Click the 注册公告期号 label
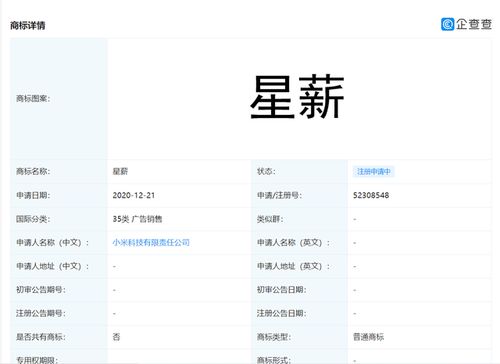The width and height of the screenshot is (500, 364). (41, 313)
